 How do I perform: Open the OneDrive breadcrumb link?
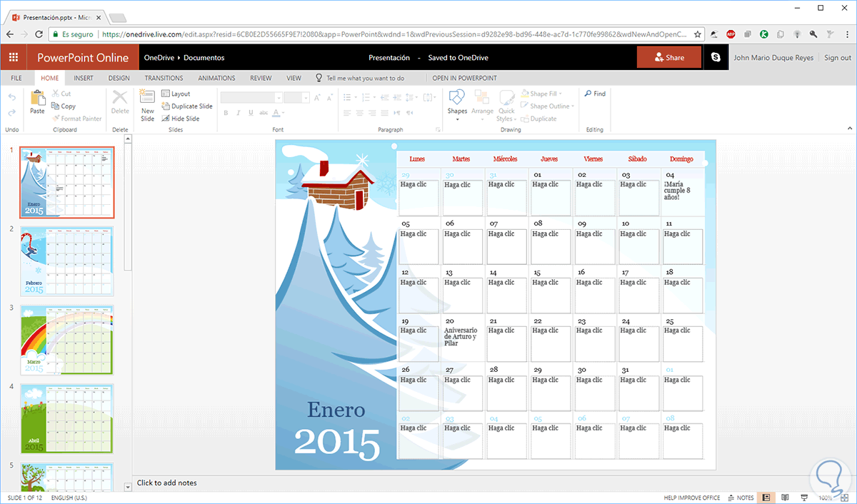tap(161, 58)
